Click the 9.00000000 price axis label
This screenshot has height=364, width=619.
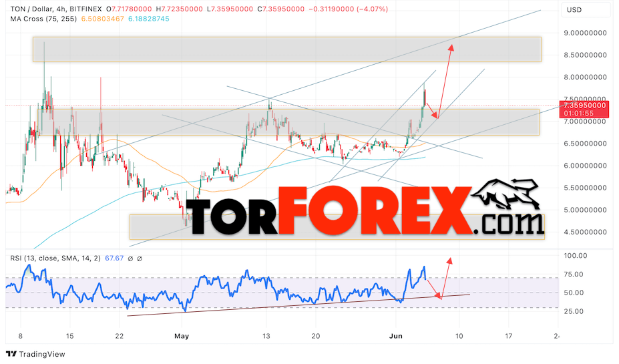pyautogui.click(x=586, y=33)
